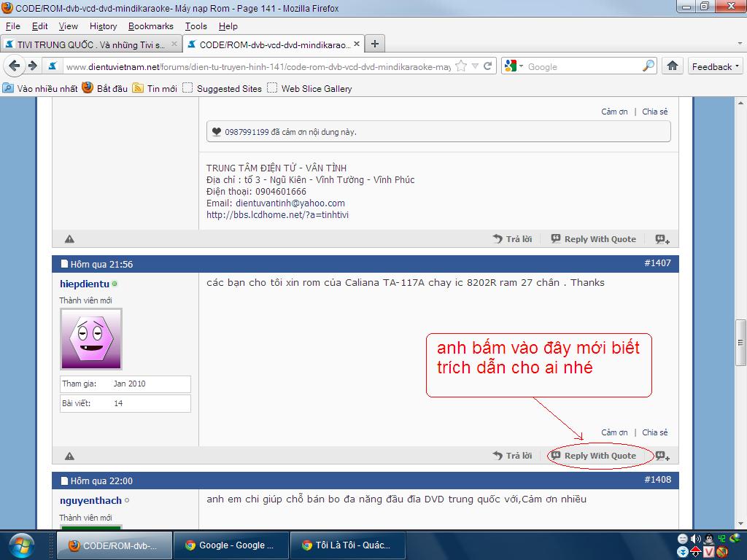
Task: Open the Google search engine selector icon
Action: pos(514,66)
